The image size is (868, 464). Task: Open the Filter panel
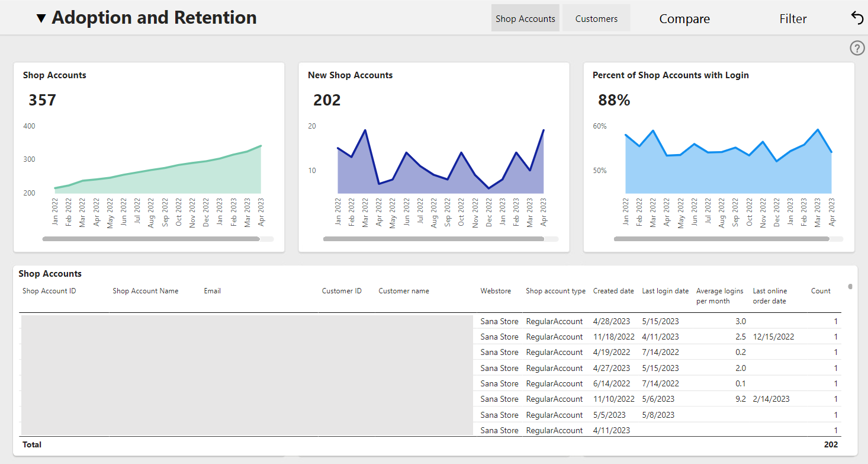(x=793, y=19)
